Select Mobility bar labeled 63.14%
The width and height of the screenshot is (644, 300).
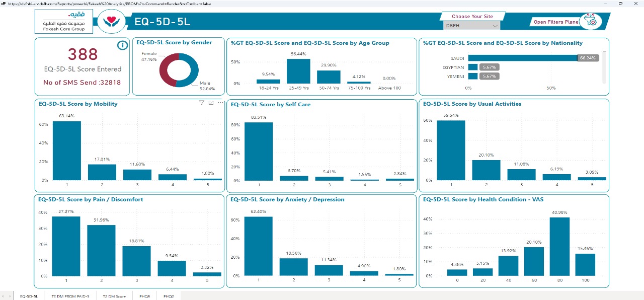click(x=67, y=151)
